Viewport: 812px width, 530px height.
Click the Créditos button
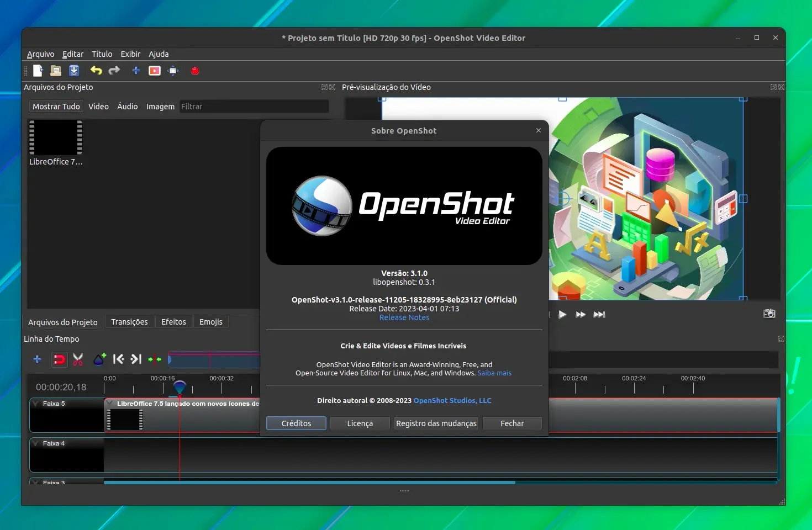(297, 423)
